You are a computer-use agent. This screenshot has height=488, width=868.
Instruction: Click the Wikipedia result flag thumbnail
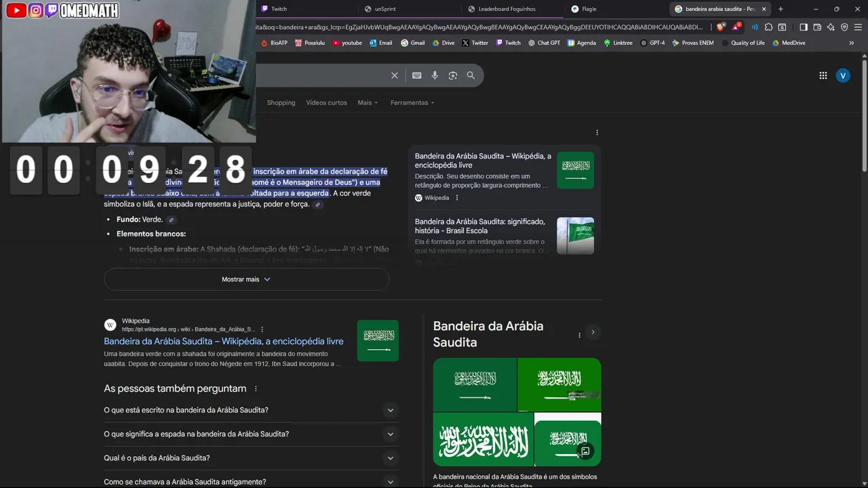(x=378, y=340)
